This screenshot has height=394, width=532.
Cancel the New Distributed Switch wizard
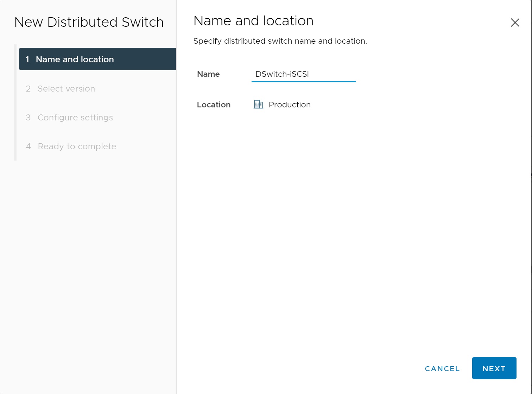coord(442,369)
